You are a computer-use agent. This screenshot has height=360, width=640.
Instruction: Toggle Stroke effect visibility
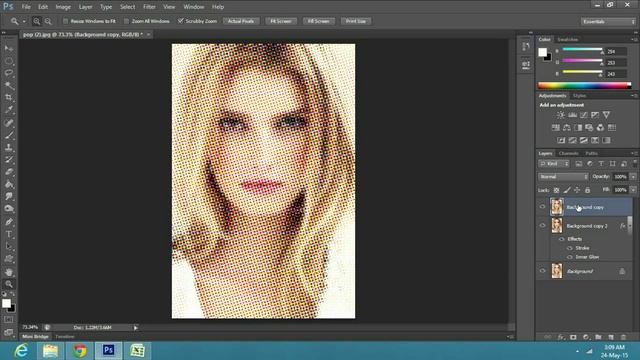(570, 248)
